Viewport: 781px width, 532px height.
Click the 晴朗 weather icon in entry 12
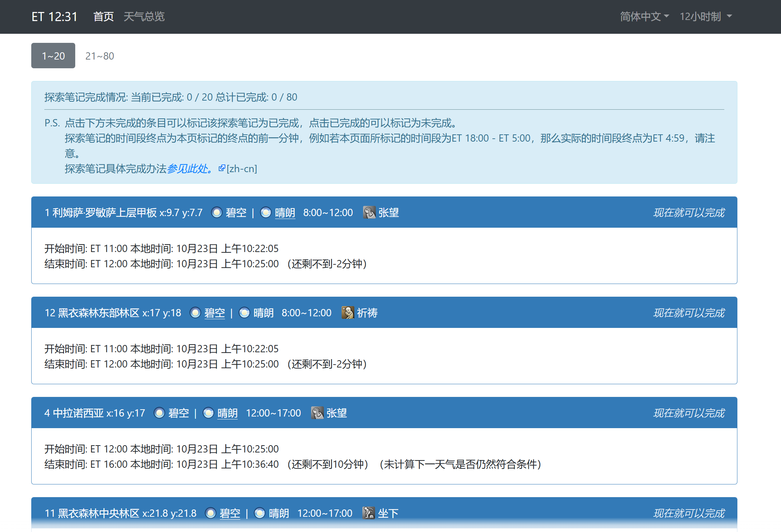pos(245,313)
